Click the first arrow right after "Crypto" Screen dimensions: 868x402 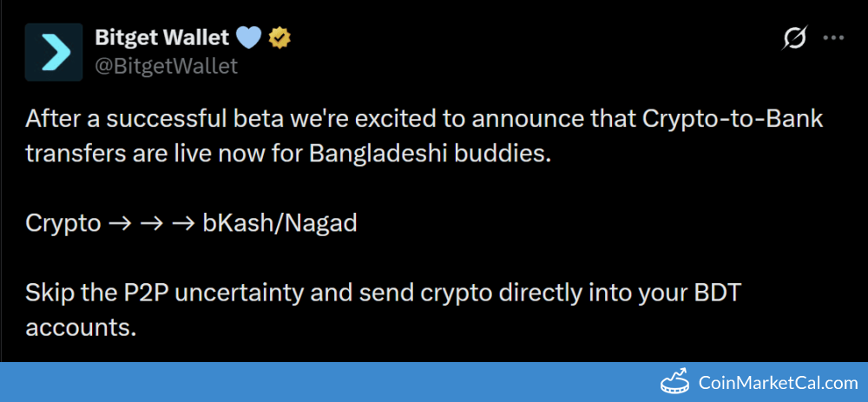[x=120, y=223]
